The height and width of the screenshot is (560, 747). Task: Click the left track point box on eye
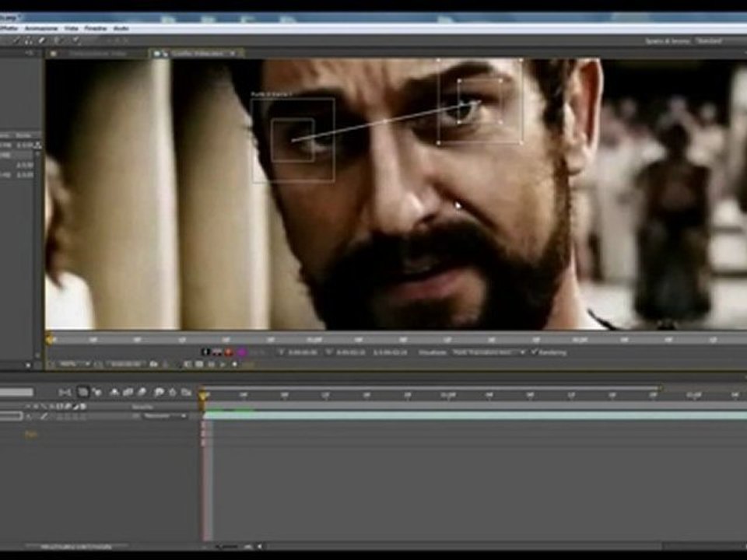293,140
